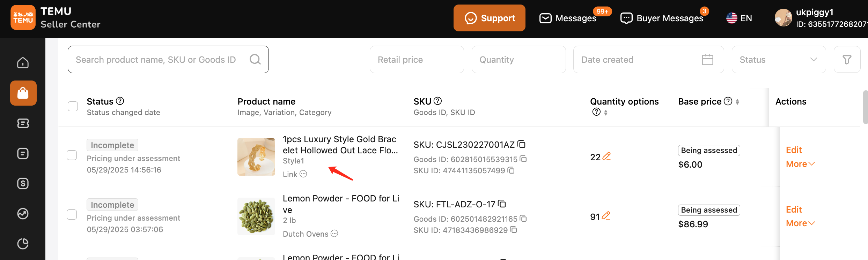Open the shopping bag products sidebar icon

23,93
